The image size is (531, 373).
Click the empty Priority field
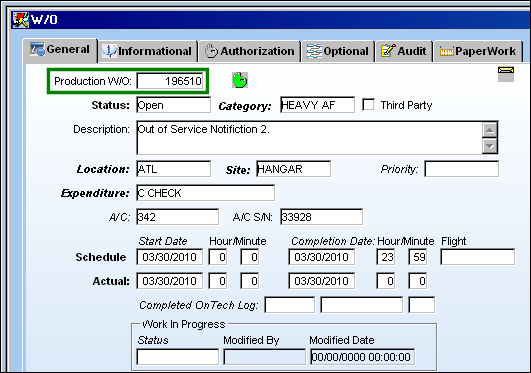pyautogui.click(x=462, y=169)
